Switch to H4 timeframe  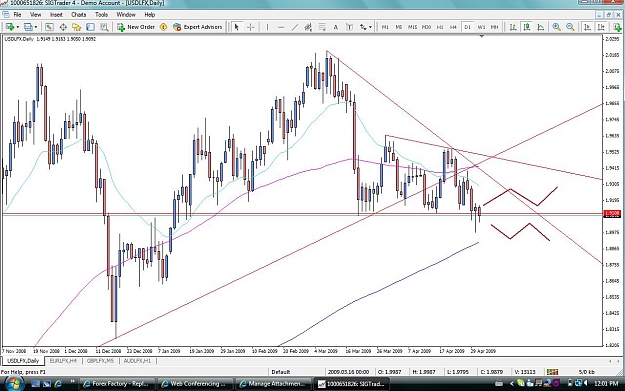tap(453, 27)
